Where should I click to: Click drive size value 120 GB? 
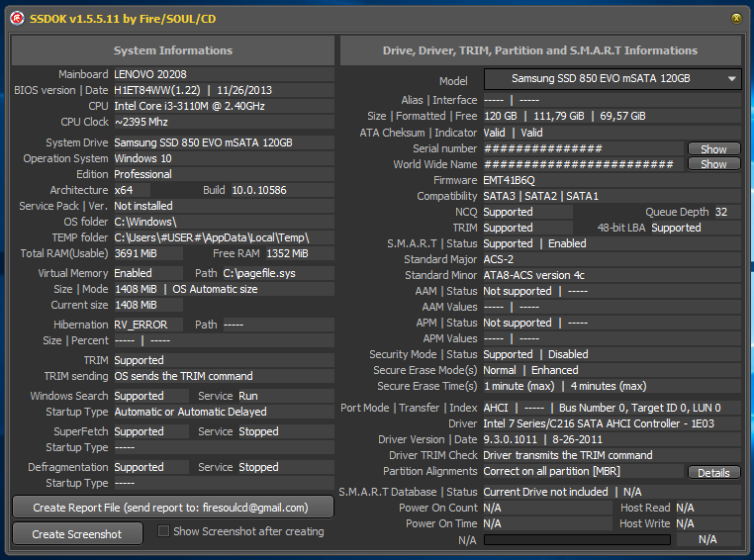pos(501,117)
